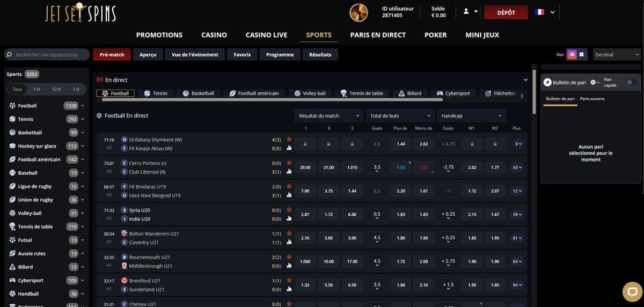
Task: Select the 1 H time filter
Action: [36, 89]
